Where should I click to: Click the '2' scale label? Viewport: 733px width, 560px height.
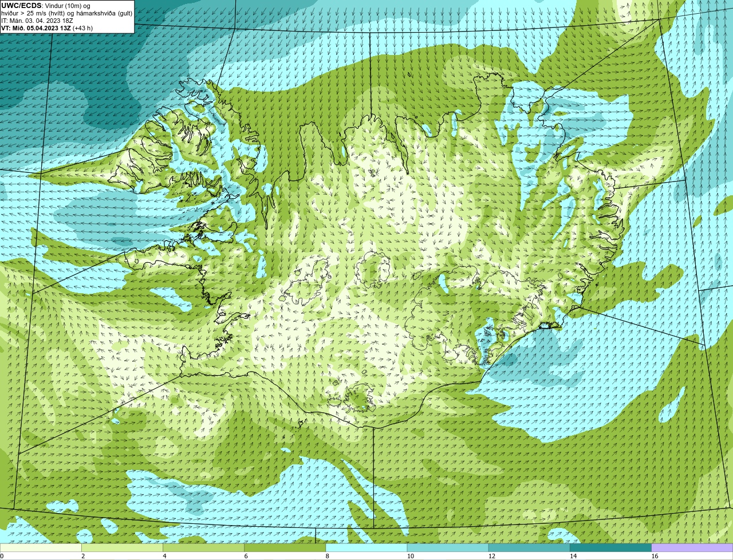[x=83, y=556]
